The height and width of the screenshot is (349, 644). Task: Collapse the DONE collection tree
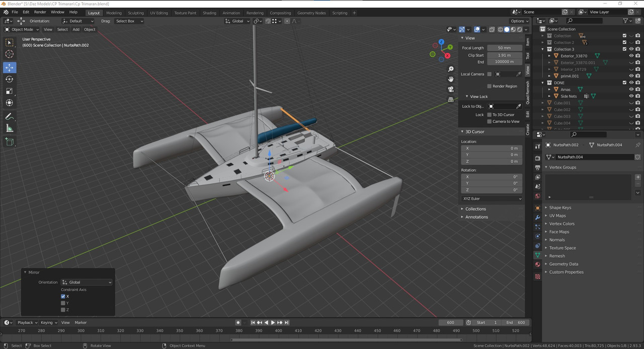(543, 83)
